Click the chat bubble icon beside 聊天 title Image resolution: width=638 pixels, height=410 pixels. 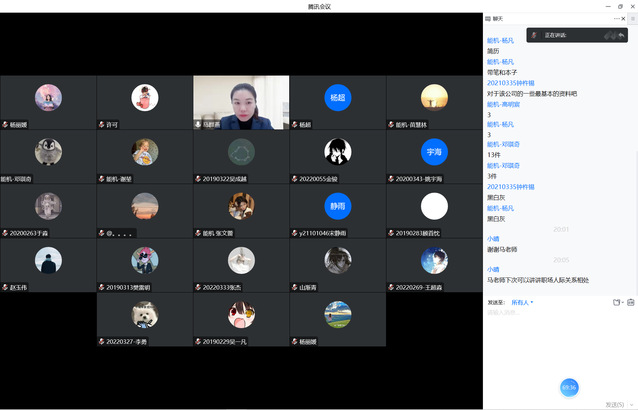tap(487, 19)
